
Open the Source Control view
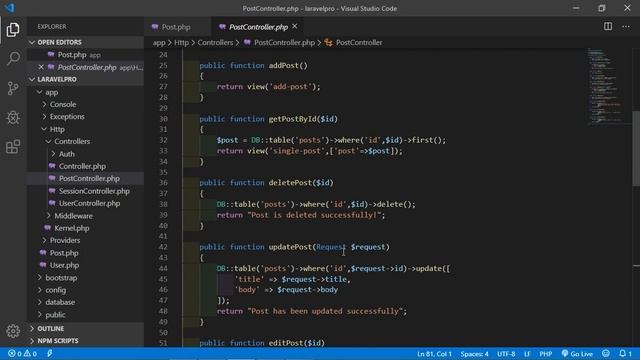pyautogui.click(x=13, y=88)
